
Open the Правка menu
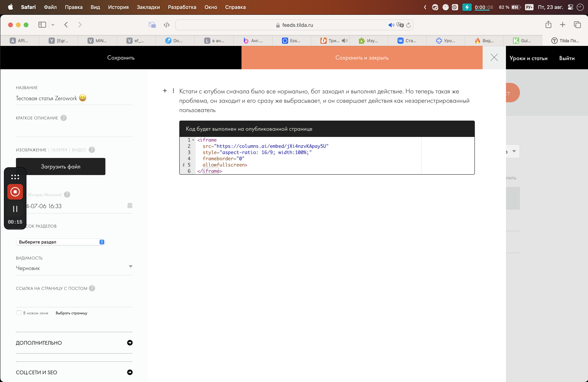[74, 7]
